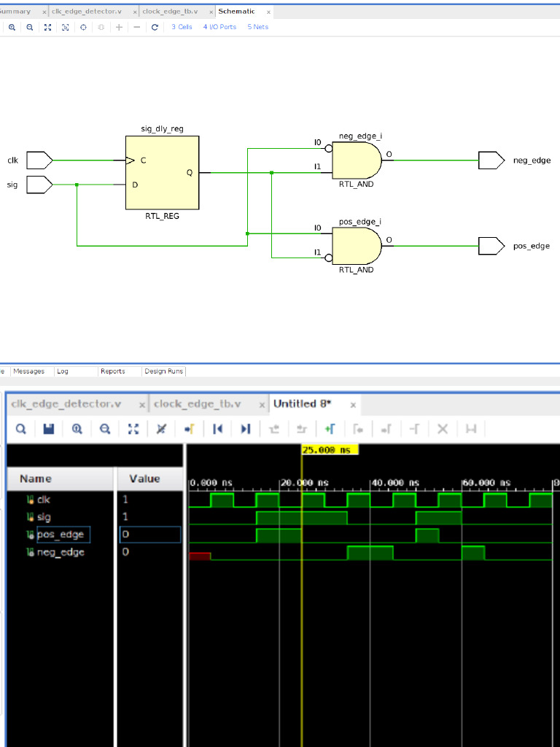This screenshot has height=747, width=560.
Task: Add a marker with the green marker icon
Action: point(330,429)
